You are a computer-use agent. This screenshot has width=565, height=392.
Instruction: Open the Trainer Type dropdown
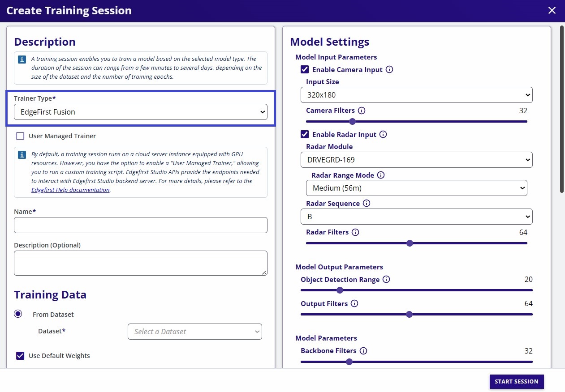click(x=141, y=112)
